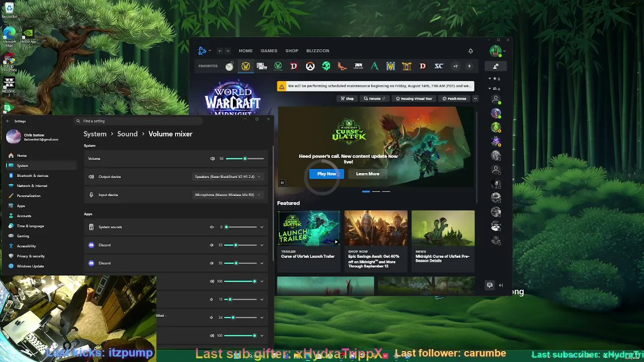The width and height of the screenshot is (644, 362).
Task: Mute the app at volume 13
Action: pyautogui.click(x=212, y=299)
